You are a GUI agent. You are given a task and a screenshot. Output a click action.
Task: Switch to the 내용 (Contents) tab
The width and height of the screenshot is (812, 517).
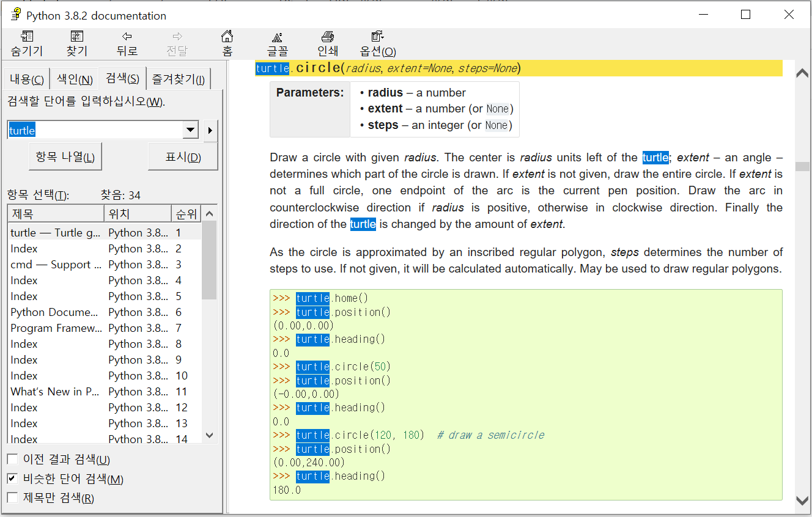coord(27,79)
